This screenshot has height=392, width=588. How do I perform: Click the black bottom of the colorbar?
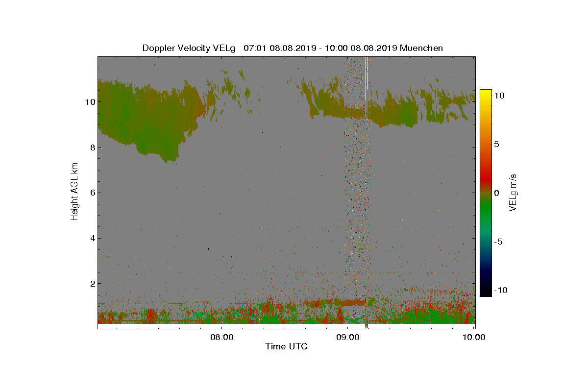point(486,292)
